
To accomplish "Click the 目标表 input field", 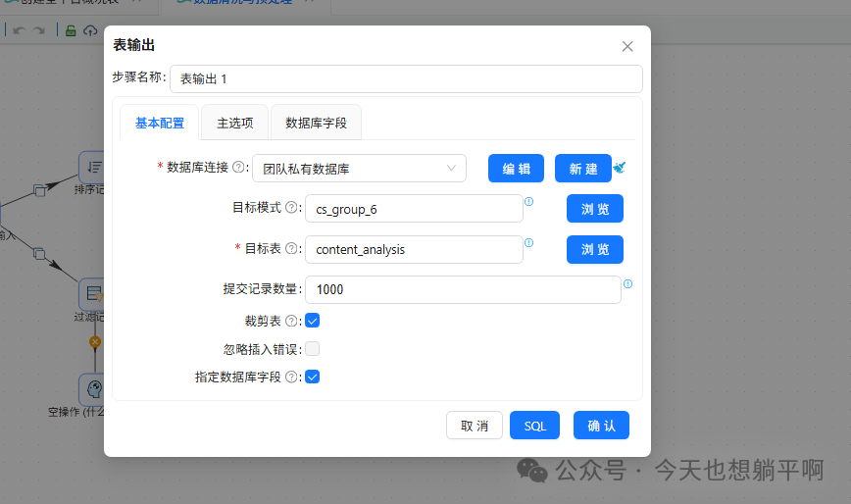I will coord(414,250).
